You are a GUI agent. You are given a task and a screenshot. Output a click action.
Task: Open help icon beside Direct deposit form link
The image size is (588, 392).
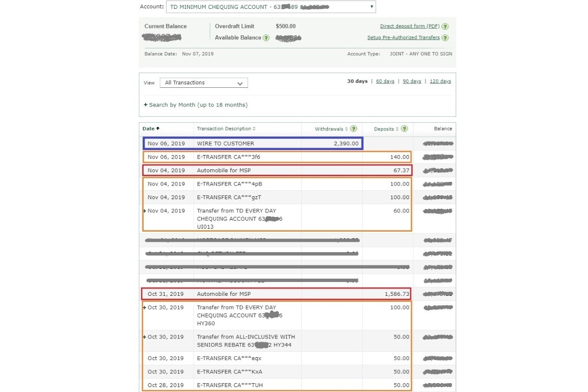click(x=445, y=26)
